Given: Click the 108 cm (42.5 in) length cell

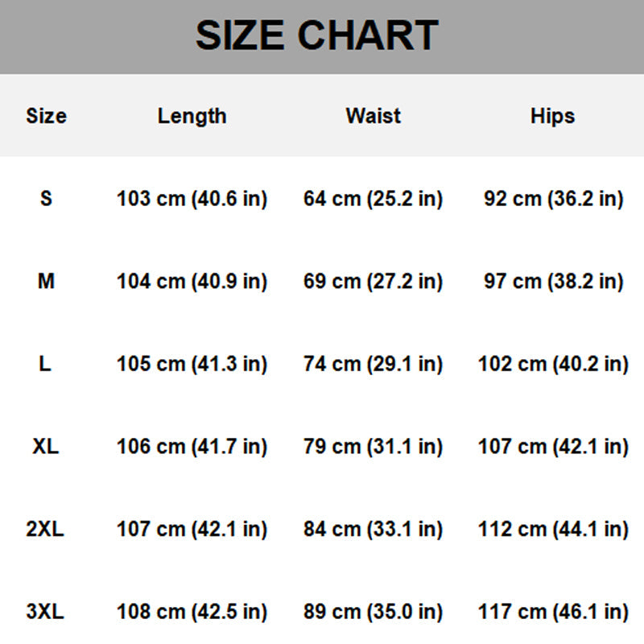Looking at the screenshot, I should (x=192, y=612).
